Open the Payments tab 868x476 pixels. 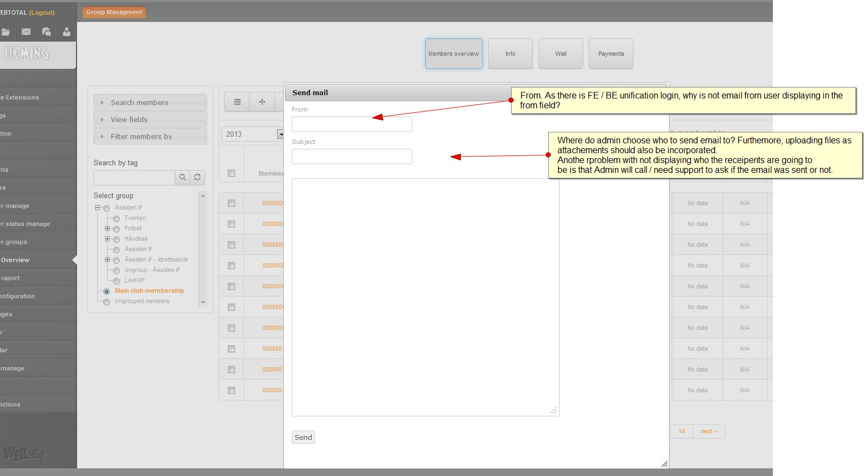point(611,54)
